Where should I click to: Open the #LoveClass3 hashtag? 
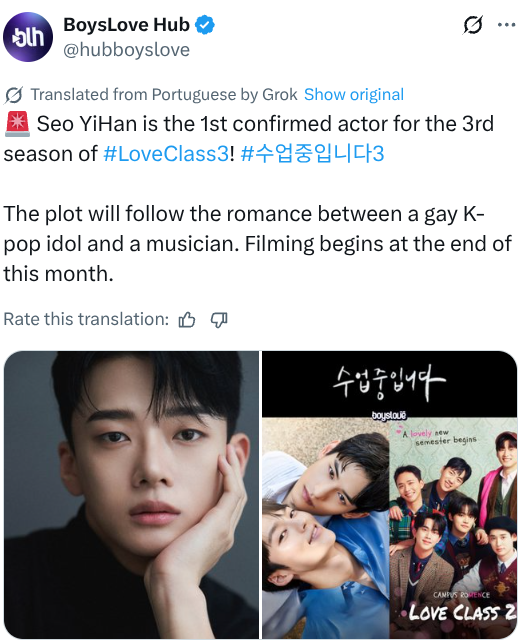click(166, 154)
